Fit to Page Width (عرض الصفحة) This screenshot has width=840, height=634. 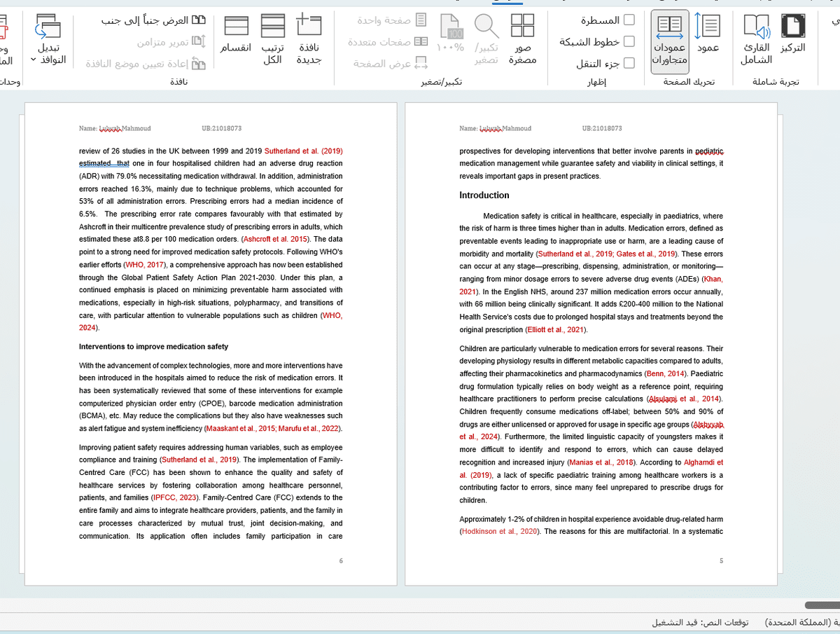pos(391,64)
